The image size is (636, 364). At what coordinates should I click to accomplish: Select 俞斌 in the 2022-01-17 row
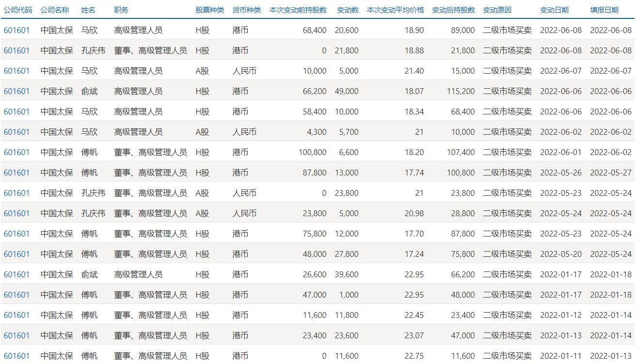[89, 274]
